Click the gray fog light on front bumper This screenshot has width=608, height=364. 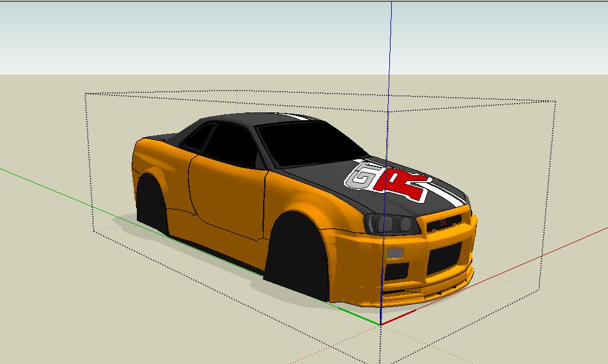pos(395,253)
